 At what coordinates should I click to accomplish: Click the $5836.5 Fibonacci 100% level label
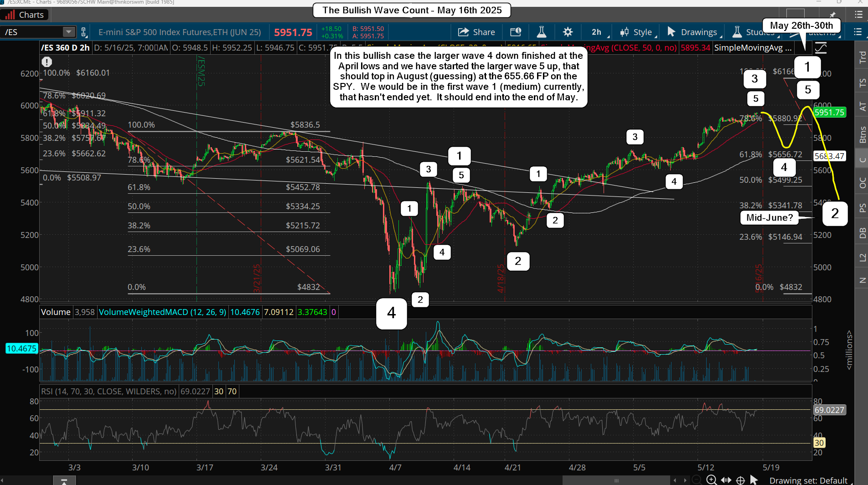tap(305, 124)
